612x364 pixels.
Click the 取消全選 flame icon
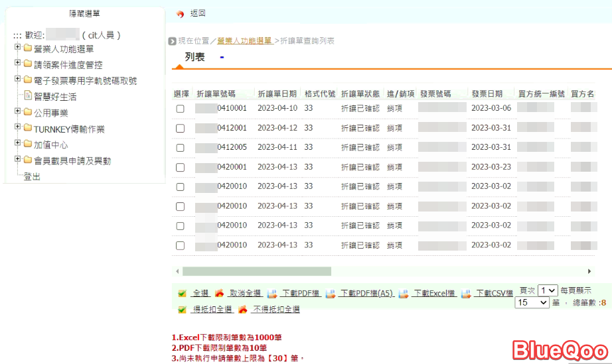[219, 293]
